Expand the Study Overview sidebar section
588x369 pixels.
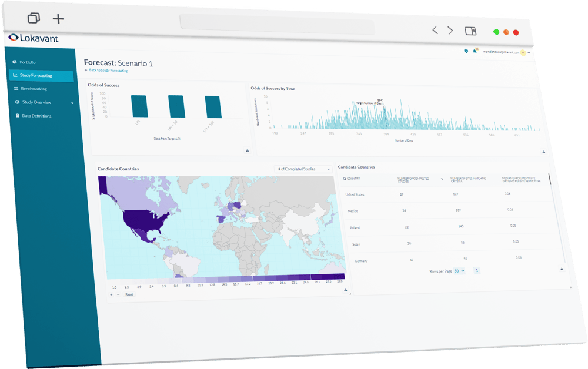72,103
